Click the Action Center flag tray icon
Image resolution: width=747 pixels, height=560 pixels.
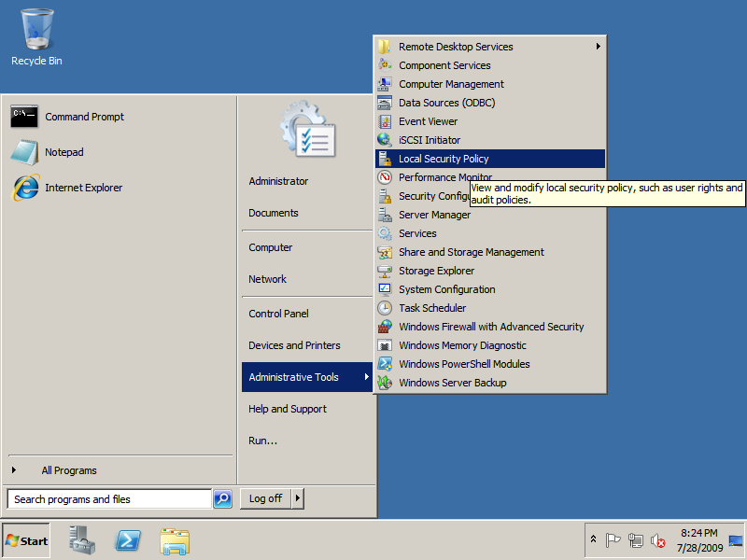613,540
